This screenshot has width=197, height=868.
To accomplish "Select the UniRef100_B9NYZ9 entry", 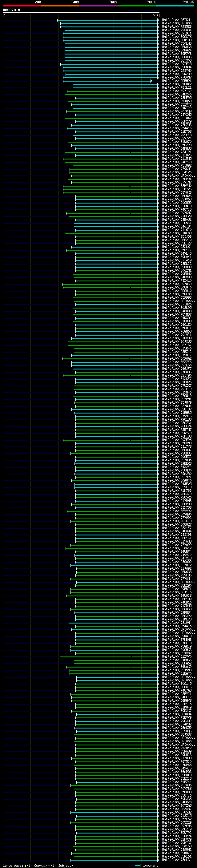I will coord(176,433).
